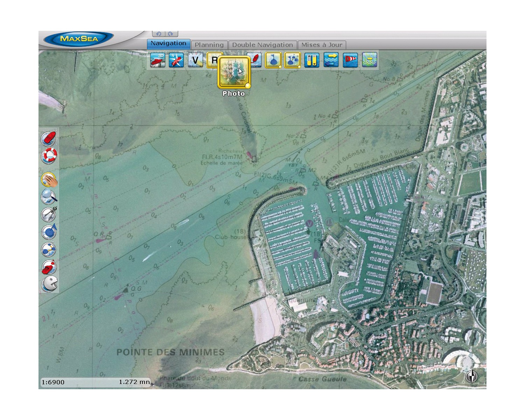This screenshot has height=420, width=525.
Task: Toggle the vector chart 'V' layer
Action: (195, 60)
